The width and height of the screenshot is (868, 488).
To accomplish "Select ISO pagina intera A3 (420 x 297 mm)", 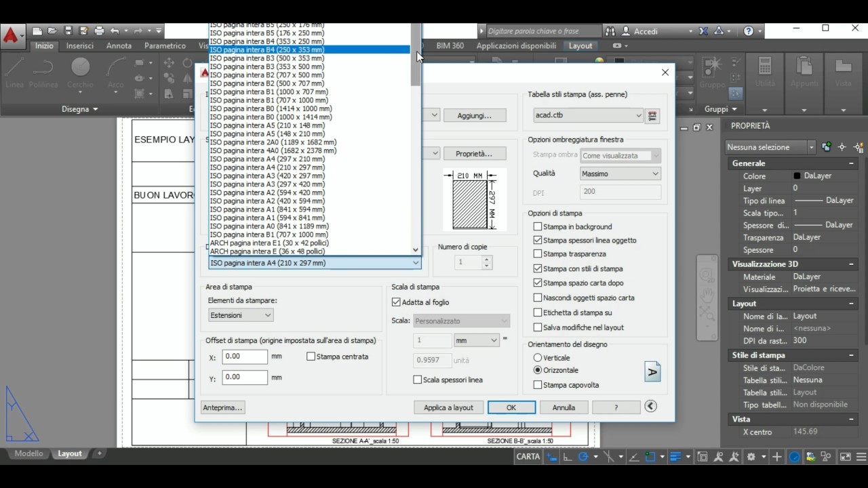I will (x=267, y=176).
